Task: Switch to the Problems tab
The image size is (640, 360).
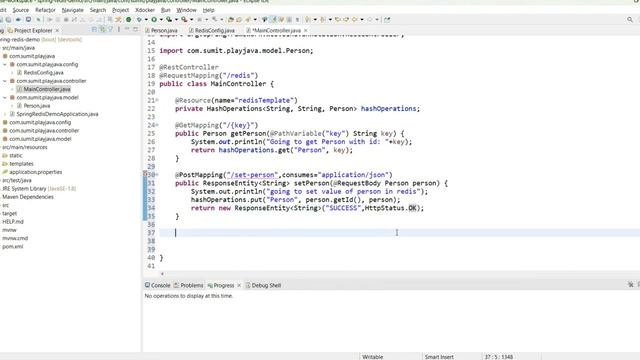Action: point(189,285)
